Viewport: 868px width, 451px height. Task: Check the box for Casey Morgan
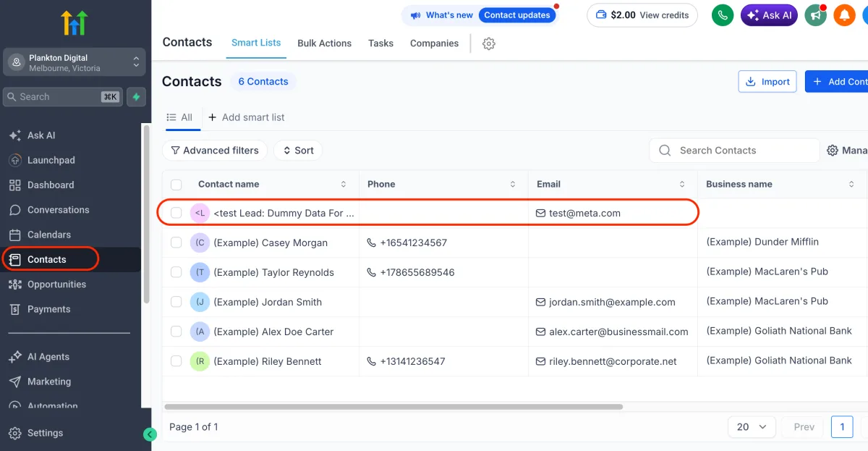tap(176, 243)
